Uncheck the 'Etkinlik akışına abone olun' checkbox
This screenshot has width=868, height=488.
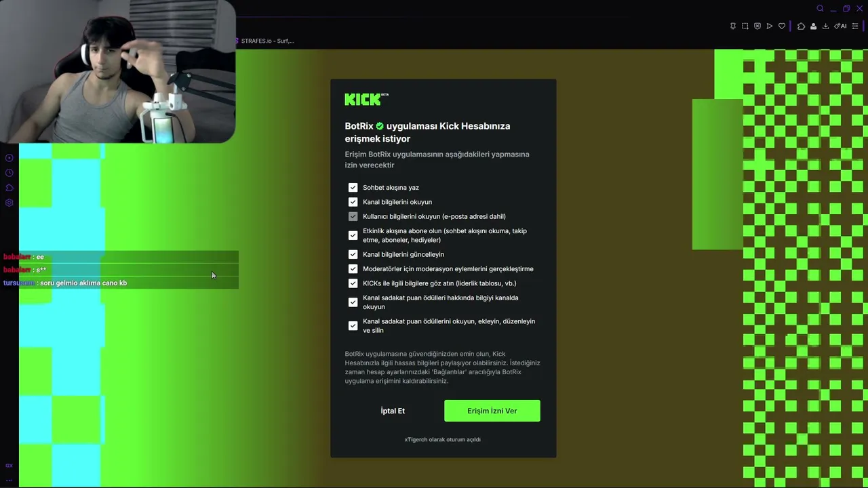click(x=353, y=235)
